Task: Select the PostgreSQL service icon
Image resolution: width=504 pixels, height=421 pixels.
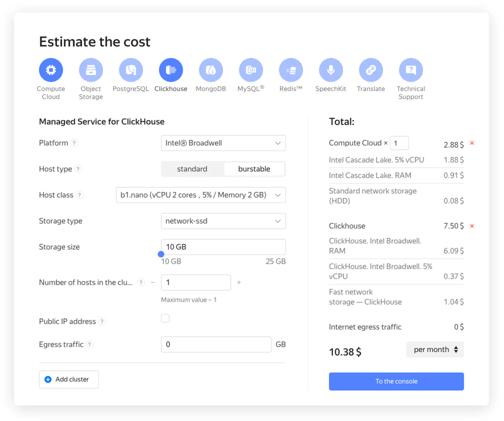Action: [131, 70]
